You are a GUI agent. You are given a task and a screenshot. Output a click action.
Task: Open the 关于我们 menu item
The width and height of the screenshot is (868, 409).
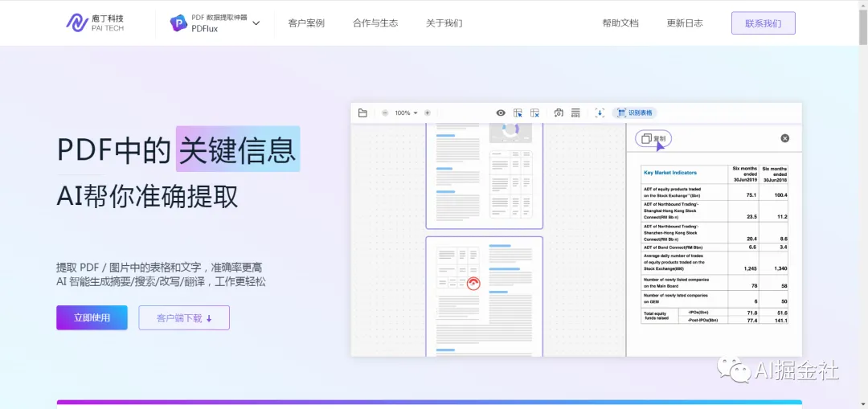444,23
